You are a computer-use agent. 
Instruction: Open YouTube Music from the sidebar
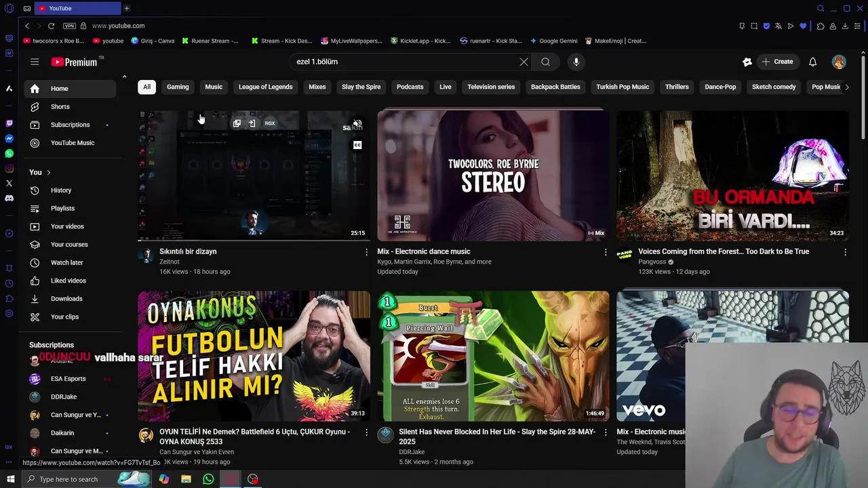coord(70,143)
